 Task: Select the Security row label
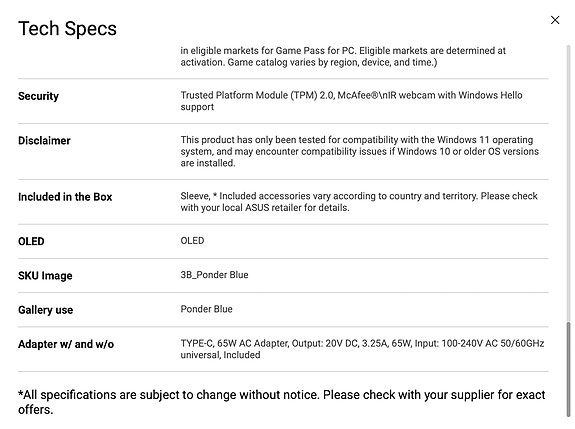pos(39,96)
